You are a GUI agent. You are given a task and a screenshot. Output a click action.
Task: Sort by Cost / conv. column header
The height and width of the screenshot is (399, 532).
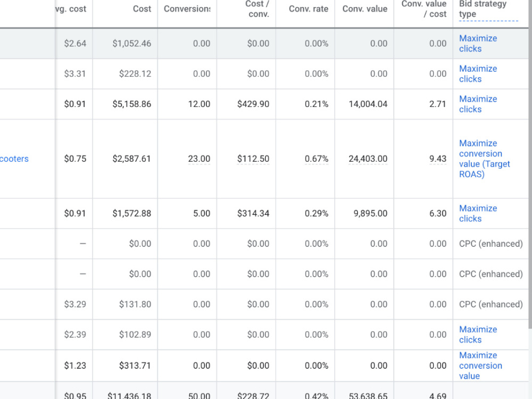point(257,9)
